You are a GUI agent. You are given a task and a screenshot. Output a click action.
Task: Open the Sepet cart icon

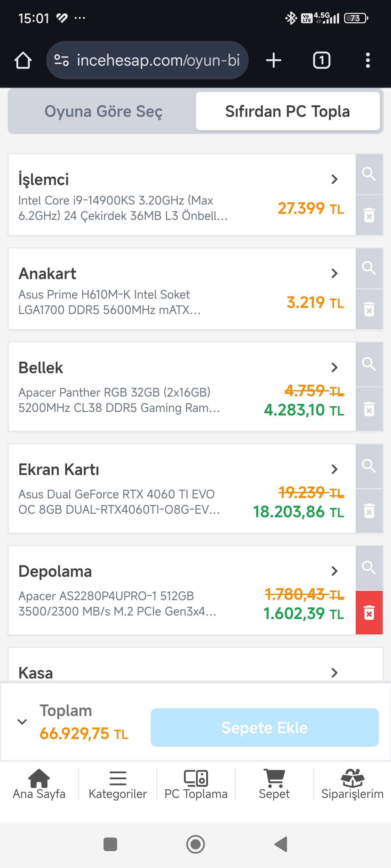click(x=274, y=784)
